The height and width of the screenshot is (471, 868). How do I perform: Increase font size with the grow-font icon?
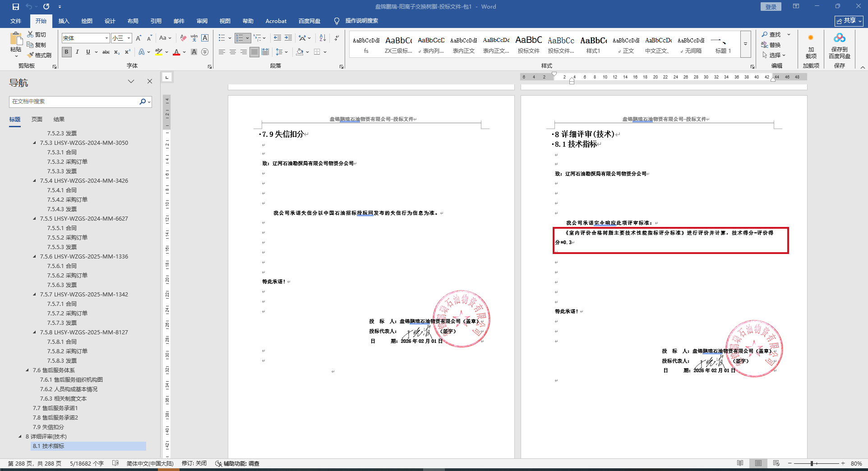[x=139, y=38]
